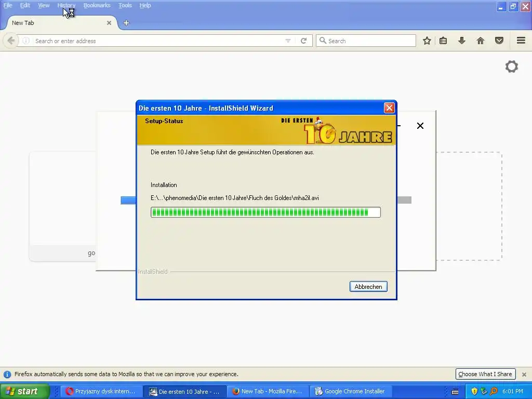This screenshot has height=399, width=532.
Task: Click the green installation progress bar
Action: pyautogui.click(x=265, y=212)
